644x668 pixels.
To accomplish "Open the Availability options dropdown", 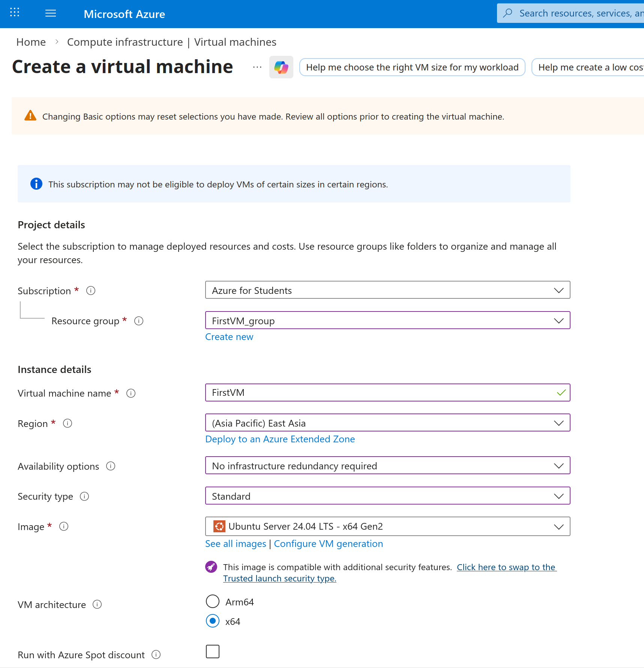I will coord(388,465).
